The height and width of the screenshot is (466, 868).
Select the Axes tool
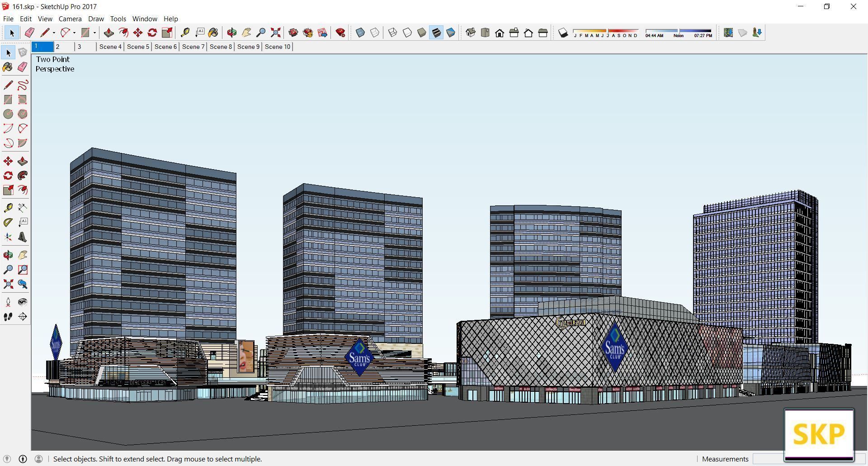[x=8, y=237]
